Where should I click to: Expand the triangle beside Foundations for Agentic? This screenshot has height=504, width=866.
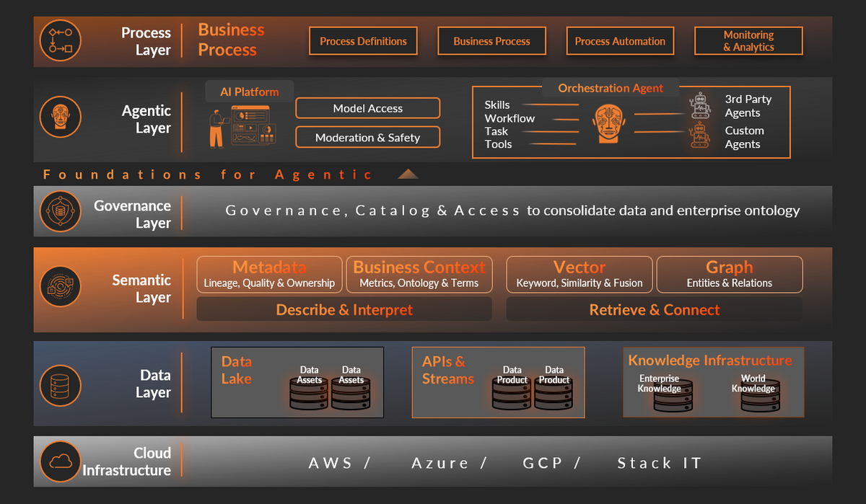pyautogui.click(x=408, y=174)
